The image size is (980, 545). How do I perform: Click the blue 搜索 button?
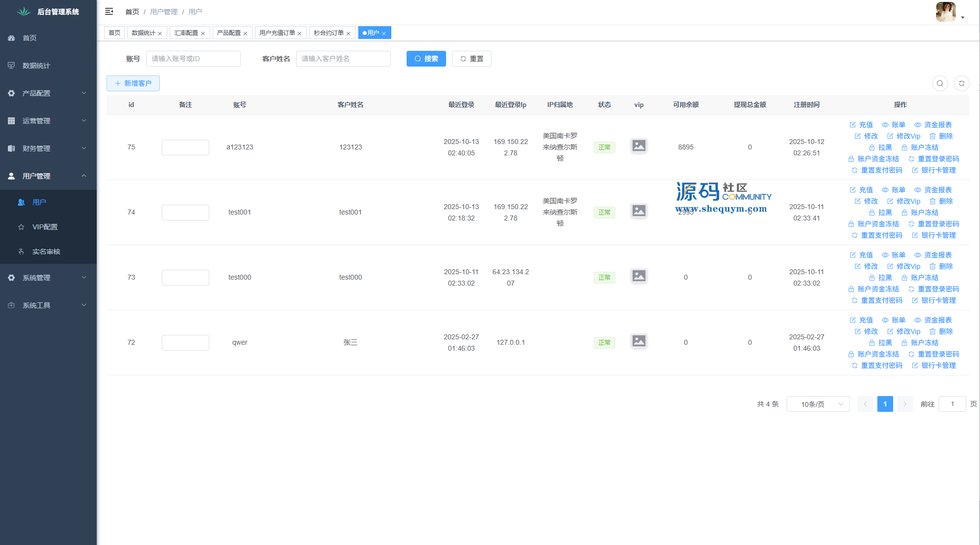426,59
